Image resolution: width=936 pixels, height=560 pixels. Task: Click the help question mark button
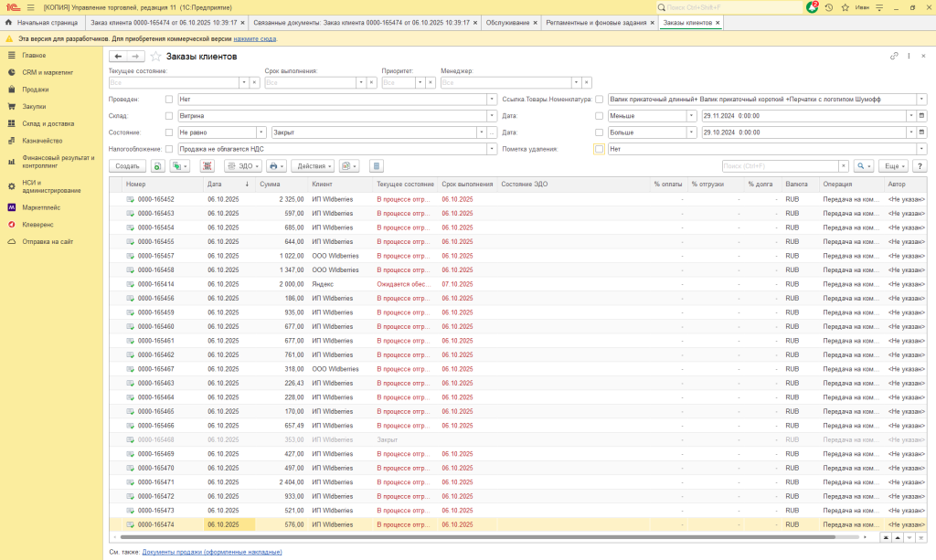[x=919, y=166]
